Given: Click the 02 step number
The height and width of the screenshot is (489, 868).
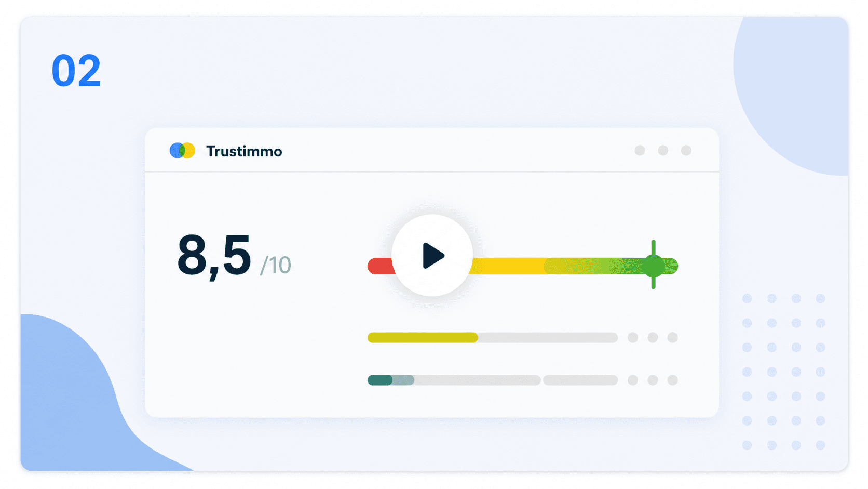Looking at the screenshot, I should [76, 71].
